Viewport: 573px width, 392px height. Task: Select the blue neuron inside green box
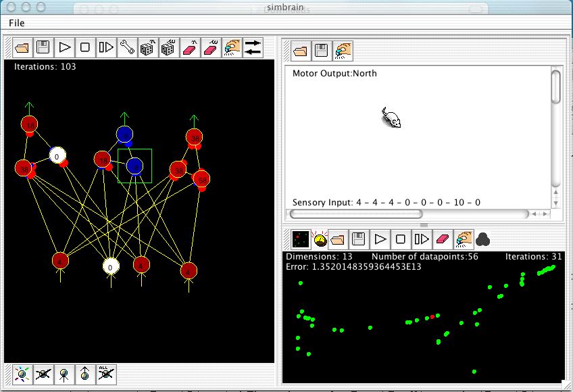[135, 166]
